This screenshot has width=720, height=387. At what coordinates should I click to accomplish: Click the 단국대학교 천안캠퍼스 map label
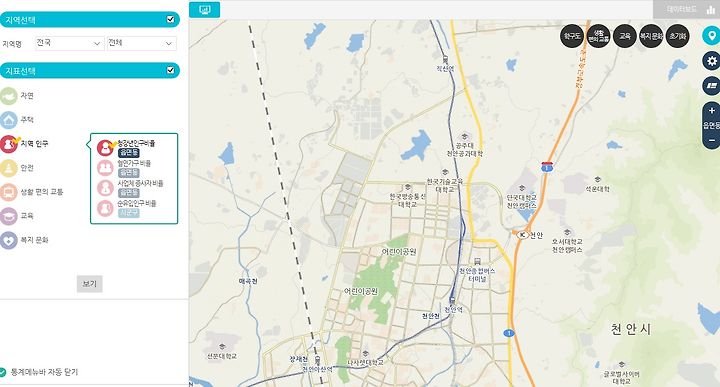521,201
